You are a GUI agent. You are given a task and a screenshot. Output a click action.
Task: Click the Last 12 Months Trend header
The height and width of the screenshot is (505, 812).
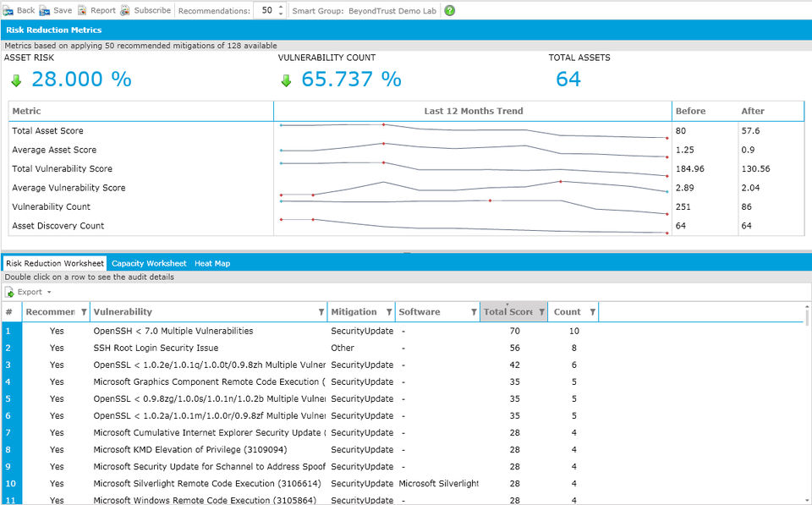pos(474,111)
